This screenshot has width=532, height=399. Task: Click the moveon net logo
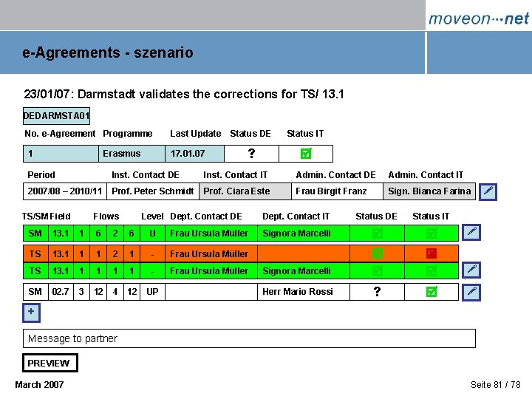(x=478, y=18)
